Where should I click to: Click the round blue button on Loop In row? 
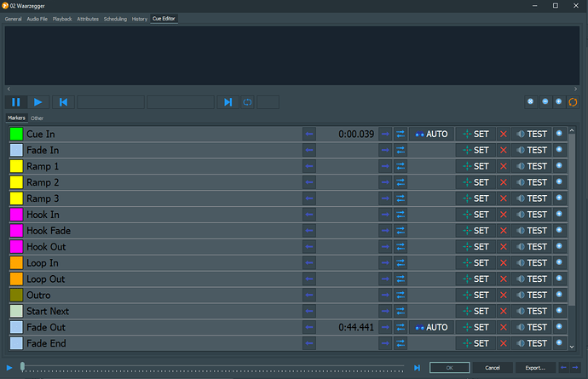point(560,263)
